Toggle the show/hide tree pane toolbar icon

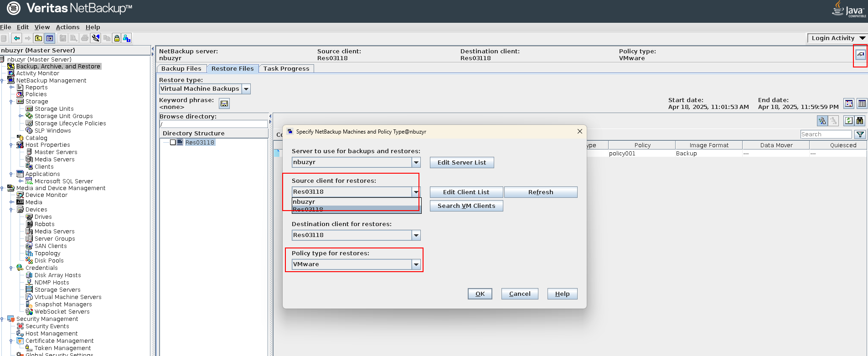pos(50,38)
